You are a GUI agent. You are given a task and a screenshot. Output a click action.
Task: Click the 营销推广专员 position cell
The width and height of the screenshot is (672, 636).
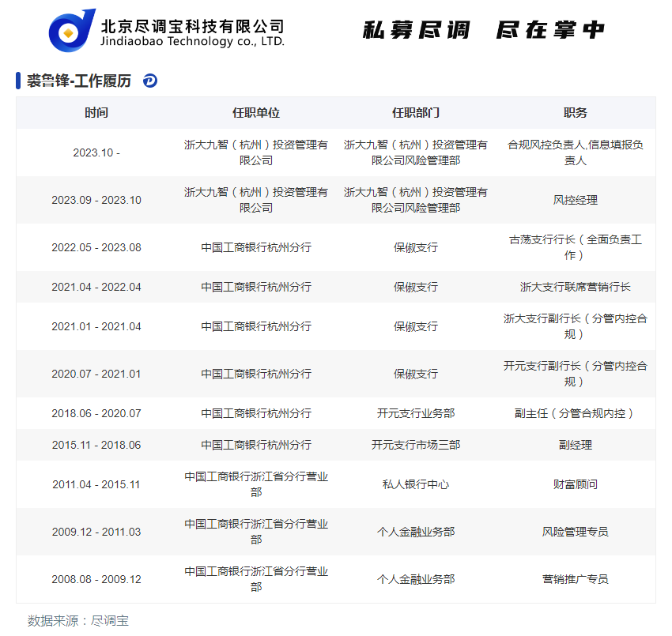pyautogui.click(x=575, y=579)
